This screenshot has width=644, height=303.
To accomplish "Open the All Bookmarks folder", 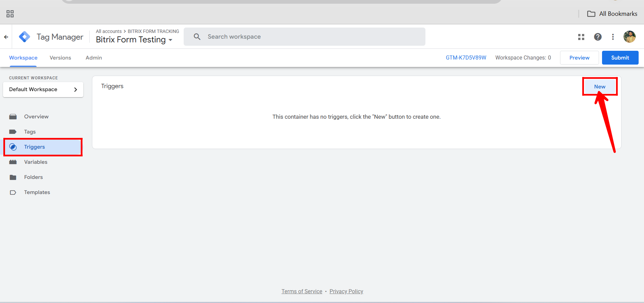I will click(x=612, y=14).
